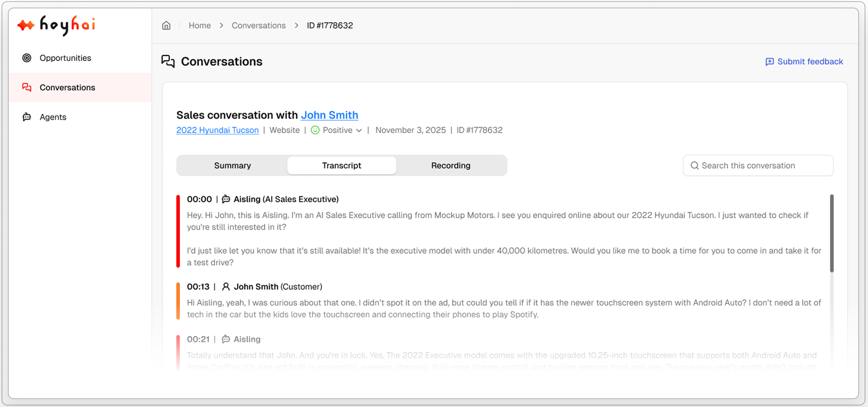Switch to the Recording tab

[x=450, y=165]
